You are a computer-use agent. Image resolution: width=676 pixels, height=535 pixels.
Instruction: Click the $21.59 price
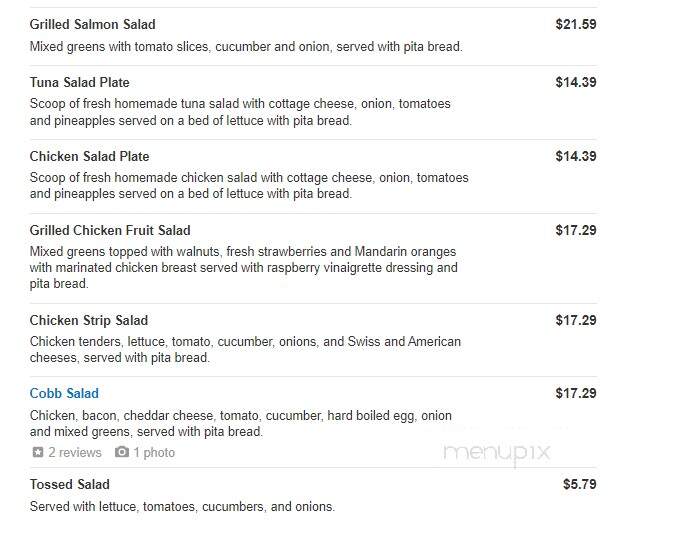pos(576,24)
